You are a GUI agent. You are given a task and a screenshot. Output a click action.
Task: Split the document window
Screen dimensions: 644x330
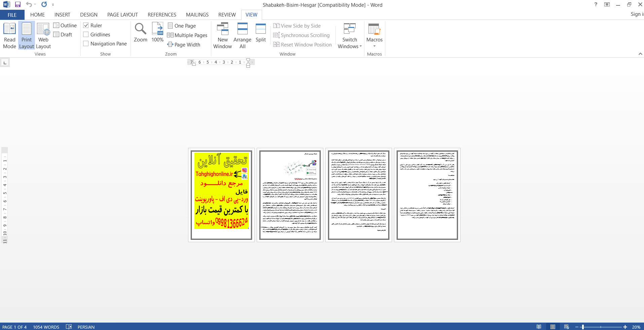(261, 33)
